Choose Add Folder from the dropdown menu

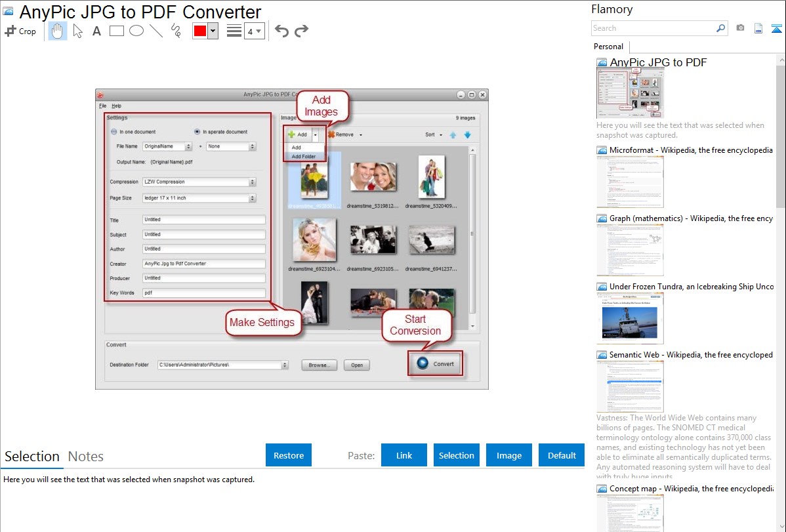click(x=305, y=156)
